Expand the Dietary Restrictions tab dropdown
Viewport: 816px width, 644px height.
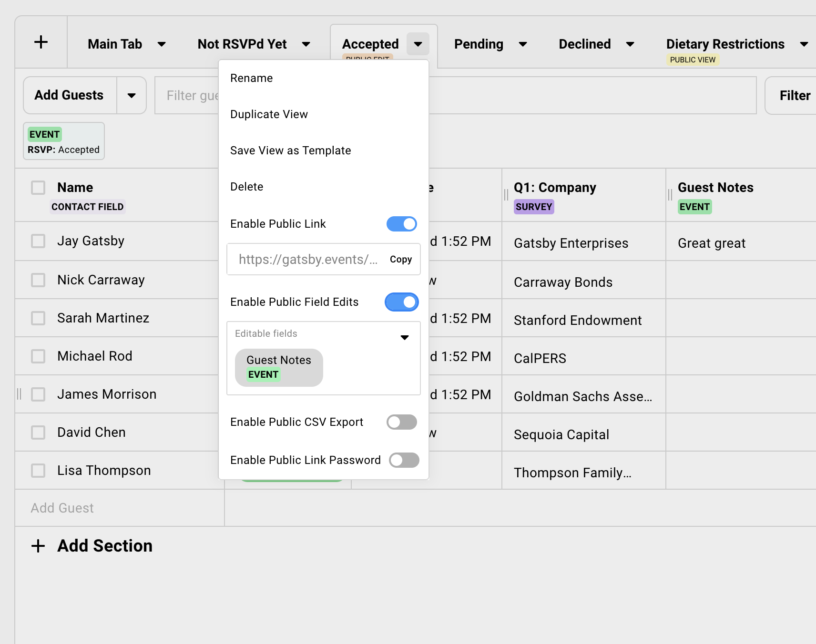tap(804, 44)
